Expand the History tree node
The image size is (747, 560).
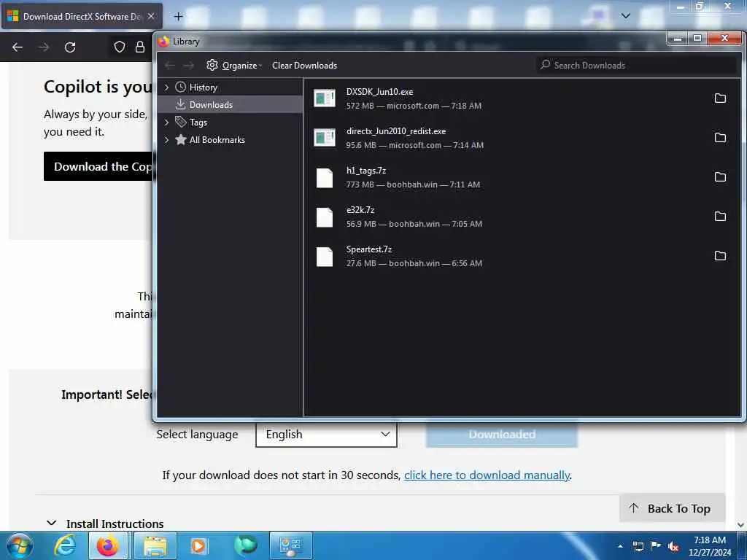coord(166,87)
